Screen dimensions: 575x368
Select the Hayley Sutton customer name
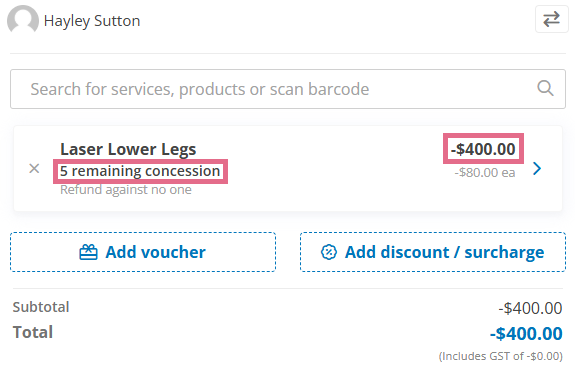[x=92, y=21]
